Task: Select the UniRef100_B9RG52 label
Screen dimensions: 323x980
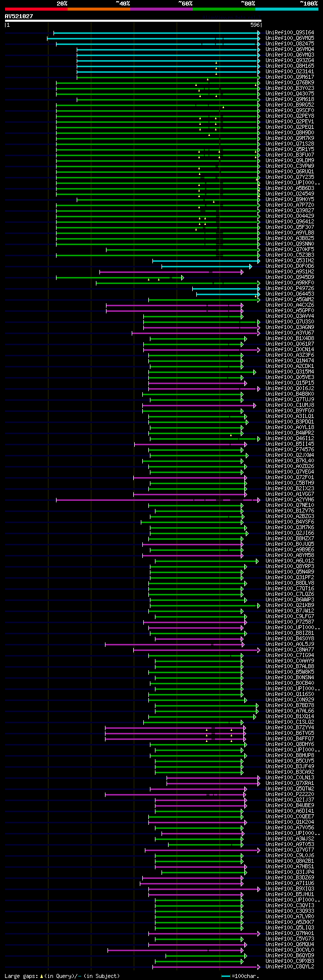Action: point(290,105)
